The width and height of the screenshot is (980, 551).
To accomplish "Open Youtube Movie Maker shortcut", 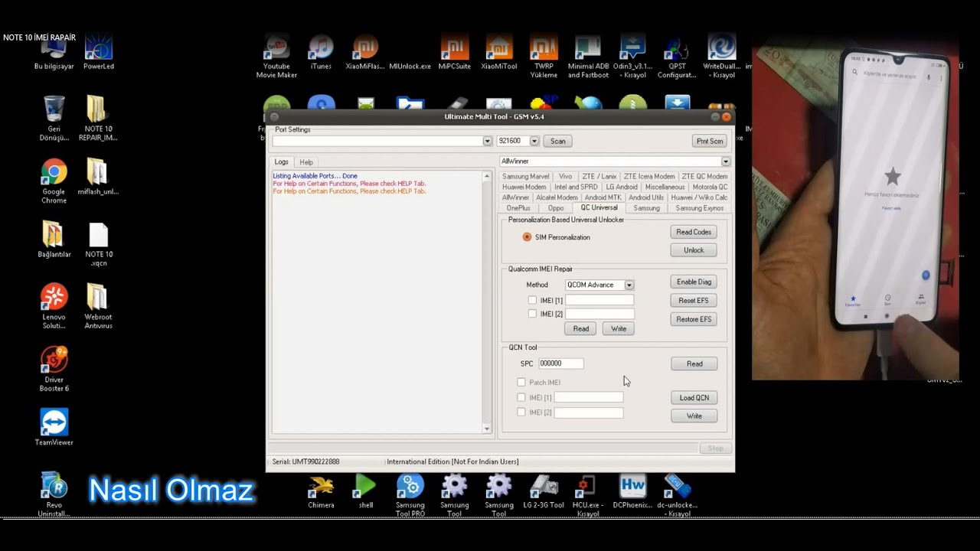I will [276, 57].
